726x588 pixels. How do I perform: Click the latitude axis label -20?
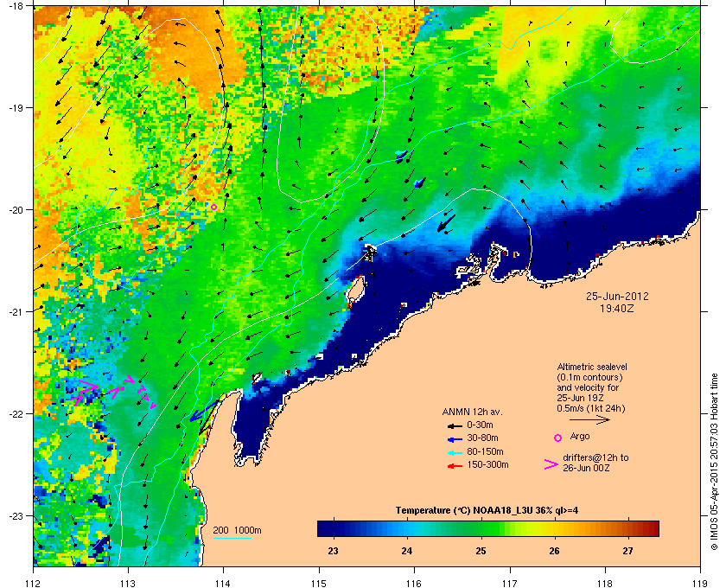tap(15, 210)
